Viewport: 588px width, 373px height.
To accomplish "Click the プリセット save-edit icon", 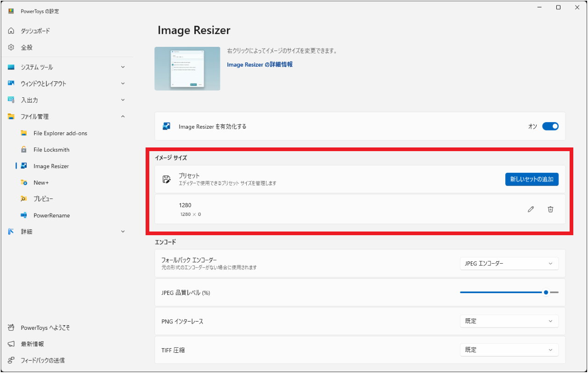I will (167, 180).
